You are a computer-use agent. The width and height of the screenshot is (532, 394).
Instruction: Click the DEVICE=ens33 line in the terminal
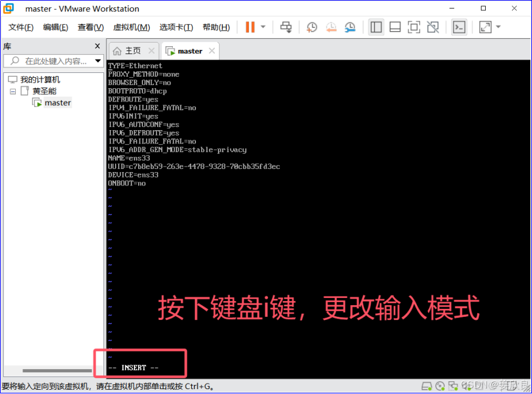(133, 175)
